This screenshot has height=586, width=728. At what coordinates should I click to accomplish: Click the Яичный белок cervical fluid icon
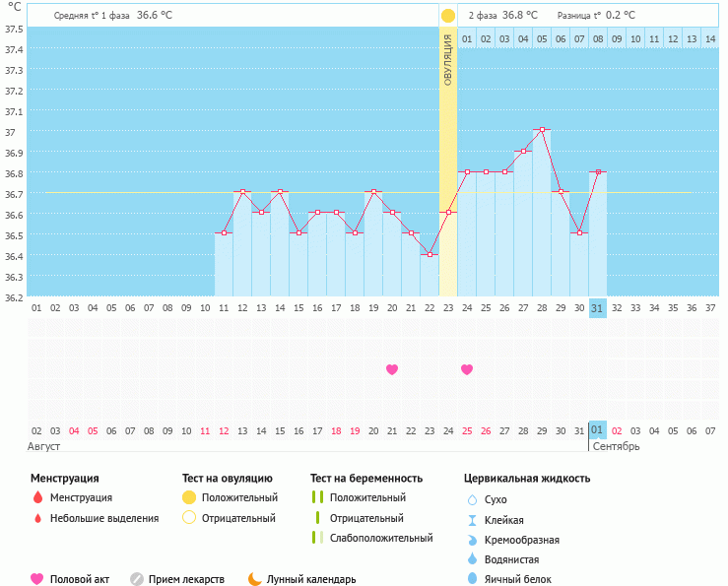tap(471, 579)
